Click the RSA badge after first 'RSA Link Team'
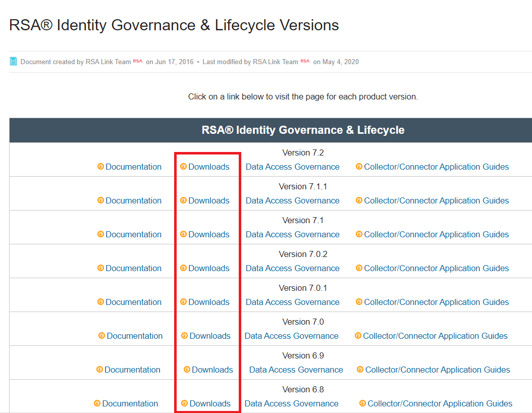Image resolution: width=532 pixels, height=413 pixels. (x=138, y=62)
